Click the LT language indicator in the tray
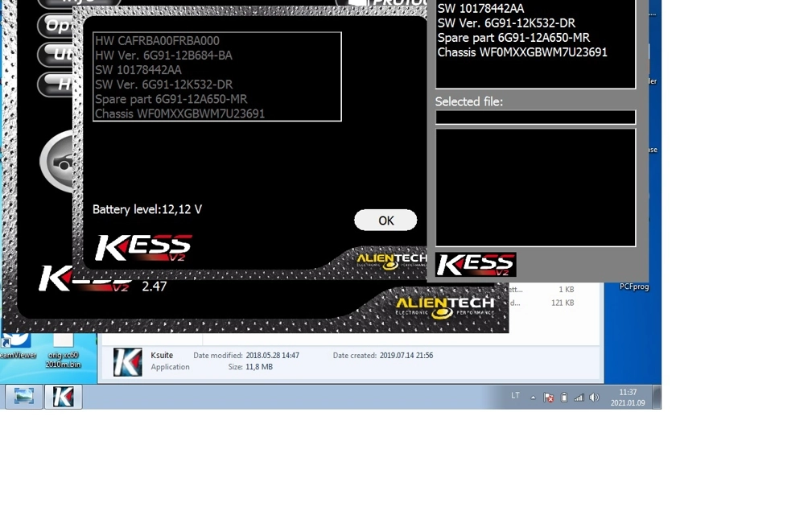812x507 pixels. tap(515, 396)
